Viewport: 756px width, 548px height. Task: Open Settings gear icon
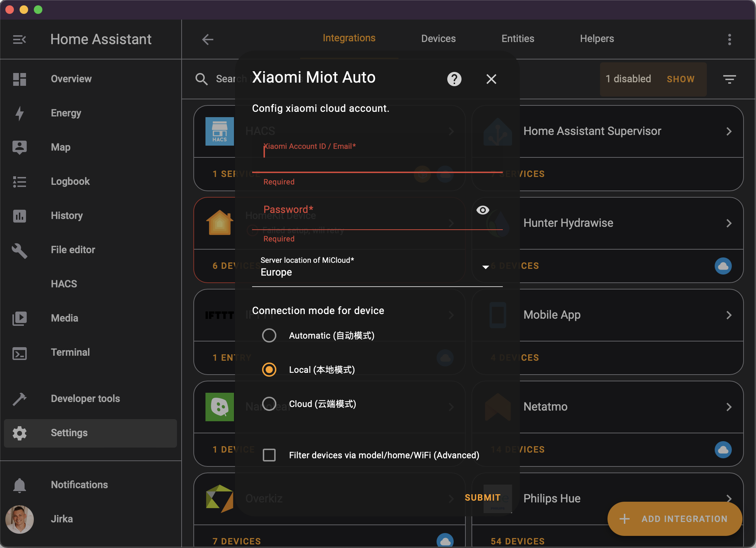point(19,433)
